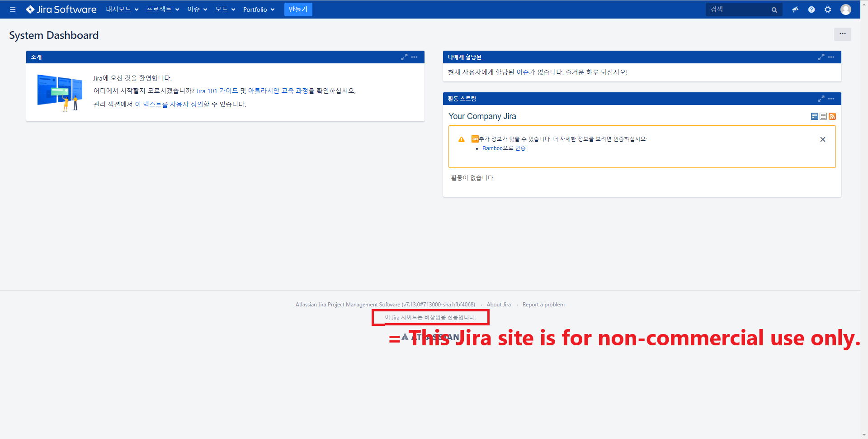The width and height of the screenshot is (868, 439).
Task: Click Report a problem footer link
Action: [543, 305]
